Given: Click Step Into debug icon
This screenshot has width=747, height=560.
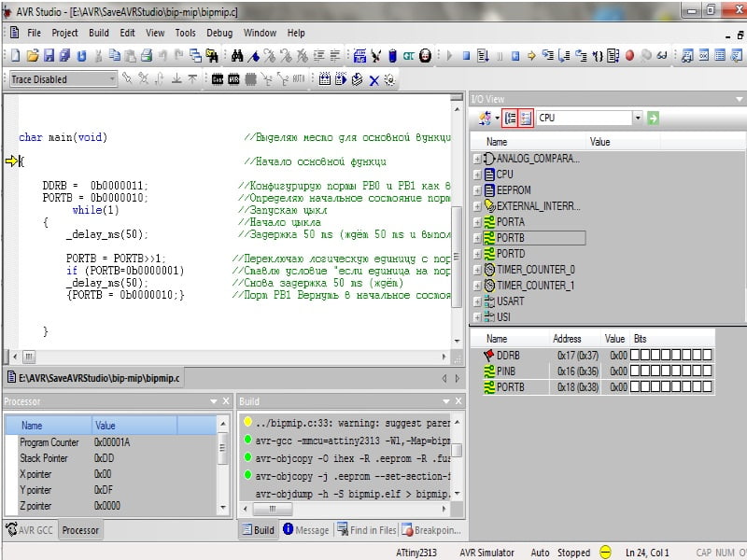Looking at the screenshot, I should tap(548, 56).
